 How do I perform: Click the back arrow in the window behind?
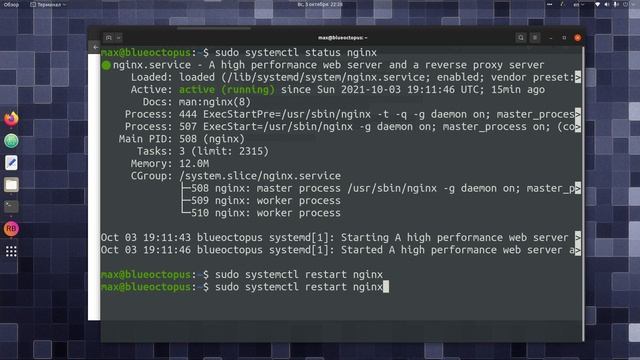[96, 47]
